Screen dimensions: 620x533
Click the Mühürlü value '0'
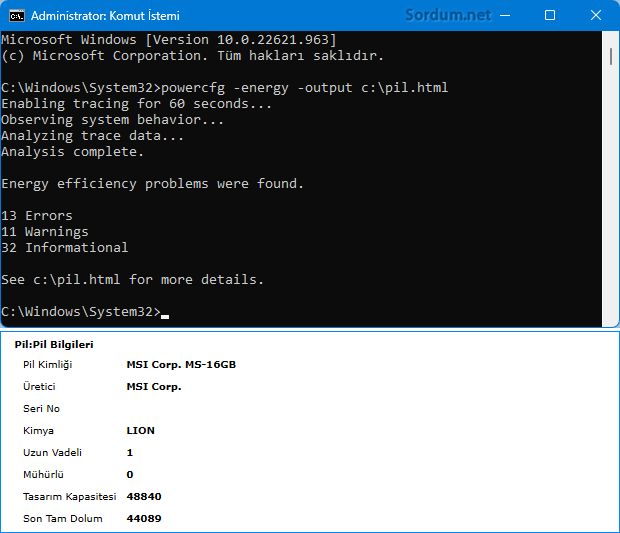pos(130,474)
